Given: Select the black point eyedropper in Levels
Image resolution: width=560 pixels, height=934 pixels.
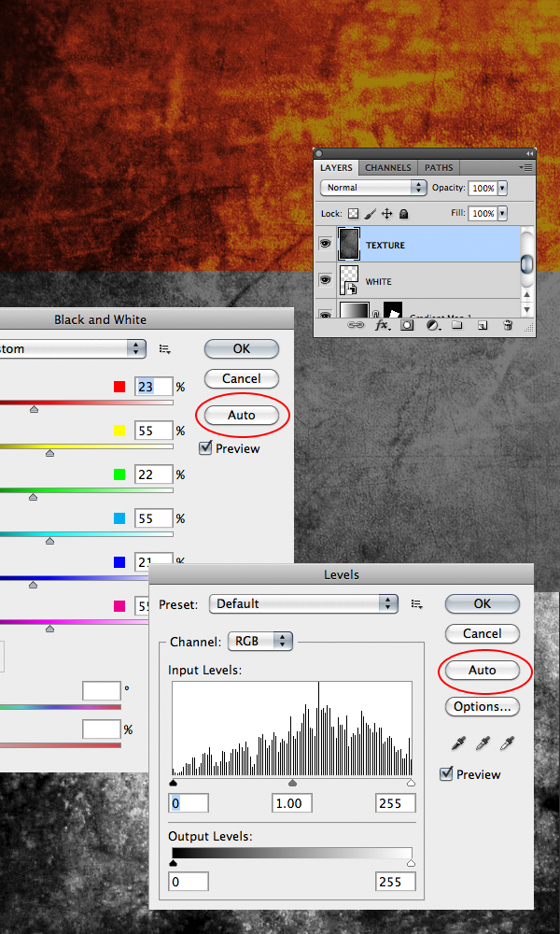Looking at the screenshot, I should (458, 743).
